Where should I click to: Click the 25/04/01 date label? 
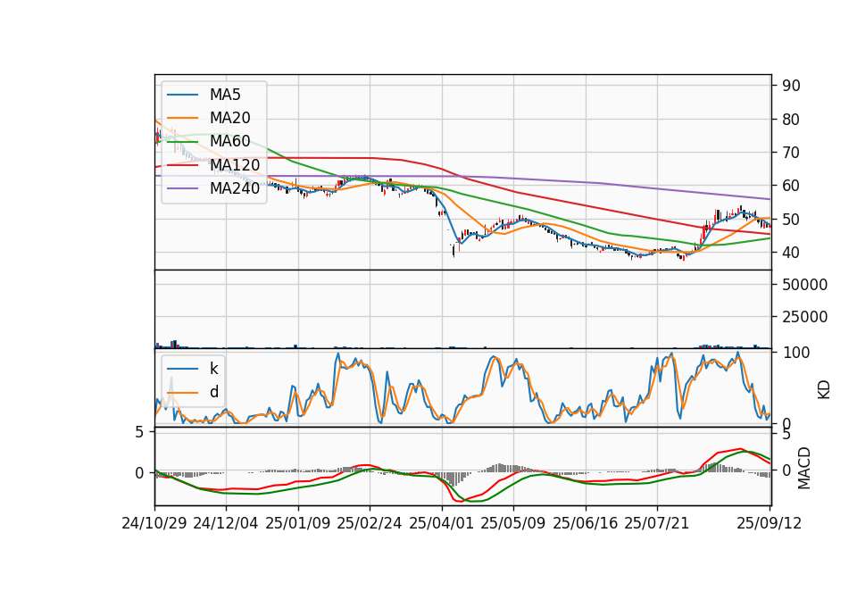pos(442,523)
